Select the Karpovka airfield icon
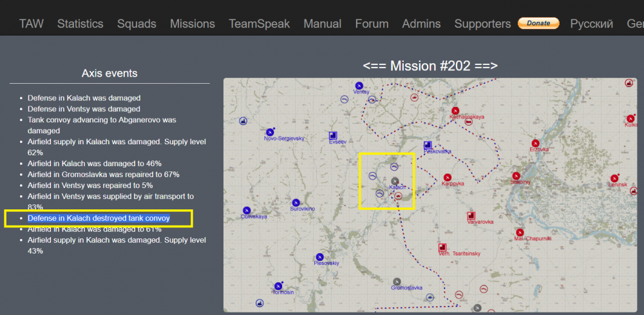644x315 pixels. (x=448, y=177)
